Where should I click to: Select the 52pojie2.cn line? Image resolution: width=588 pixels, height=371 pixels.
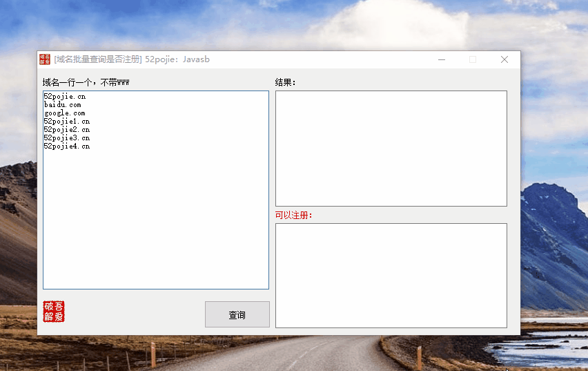67,130
